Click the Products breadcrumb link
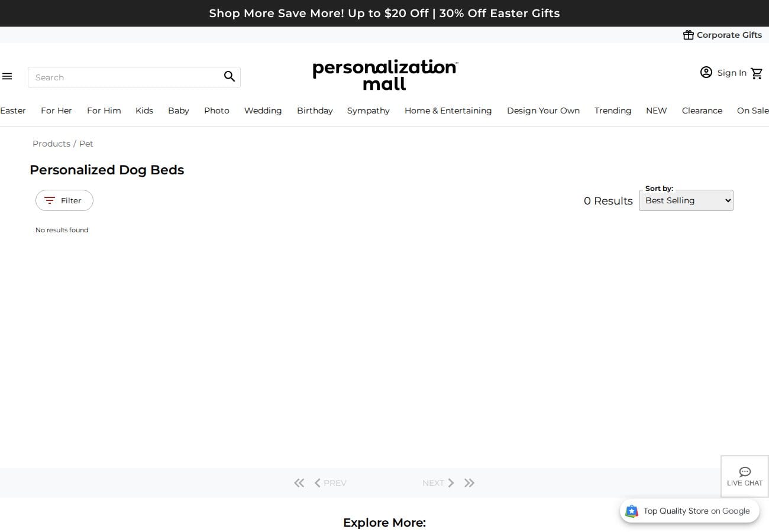This screenshot has height=532, width=769. click(51, 144)
